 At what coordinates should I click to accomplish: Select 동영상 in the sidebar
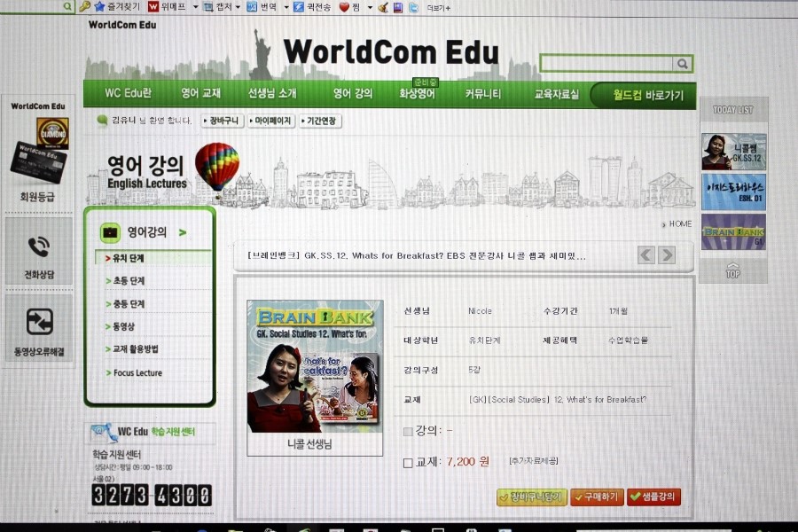[x=123, y=326]
